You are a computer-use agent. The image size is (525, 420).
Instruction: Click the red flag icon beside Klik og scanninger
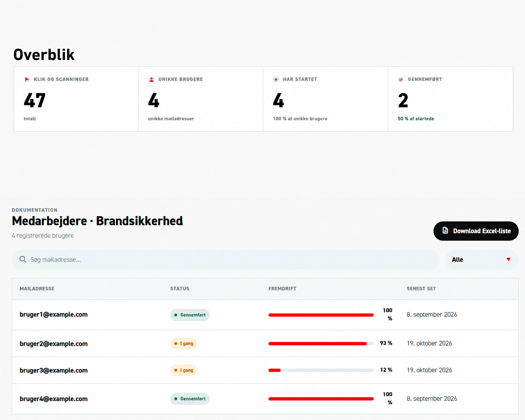(27, 79)
